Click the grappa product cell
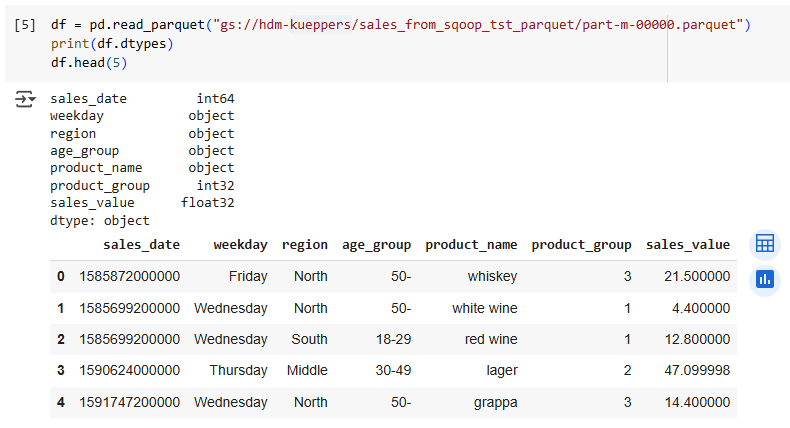Screen dimensions: 790x428 click(x=495, y=402)
